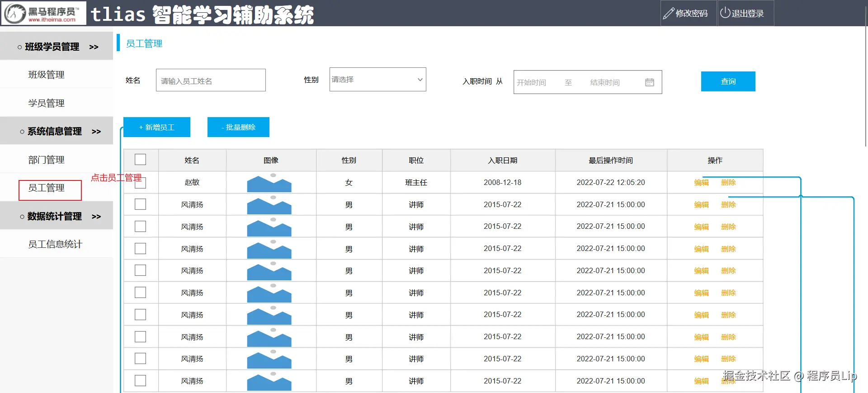Click the 修改密码 button
Image resolution: width=868 pixels, height=393 pixels.
(x=688, y=13)
